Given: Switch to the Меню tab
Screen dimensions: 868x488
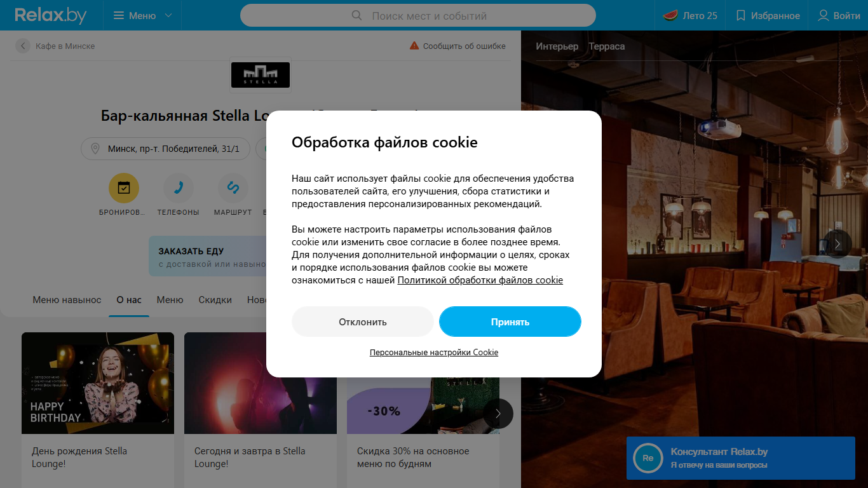Looking at the screenshot, I should (x=170, y=300).
